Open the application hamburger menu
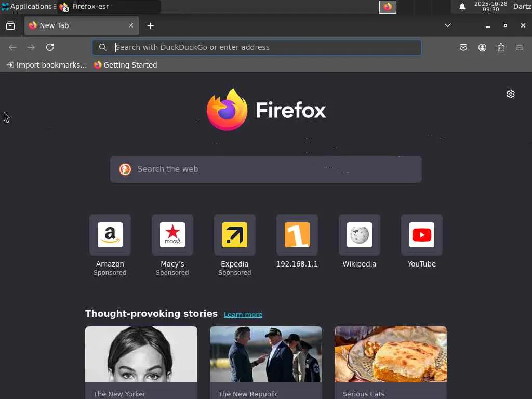Image resolution: width=532 pixels, height=399 pixels. coord(520,47)
